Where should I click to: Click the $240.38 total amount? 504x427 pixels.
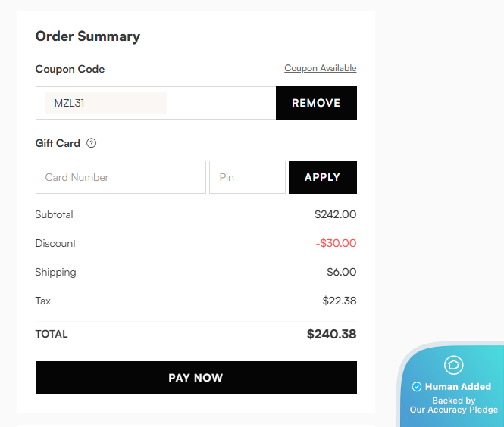(331, 334)
